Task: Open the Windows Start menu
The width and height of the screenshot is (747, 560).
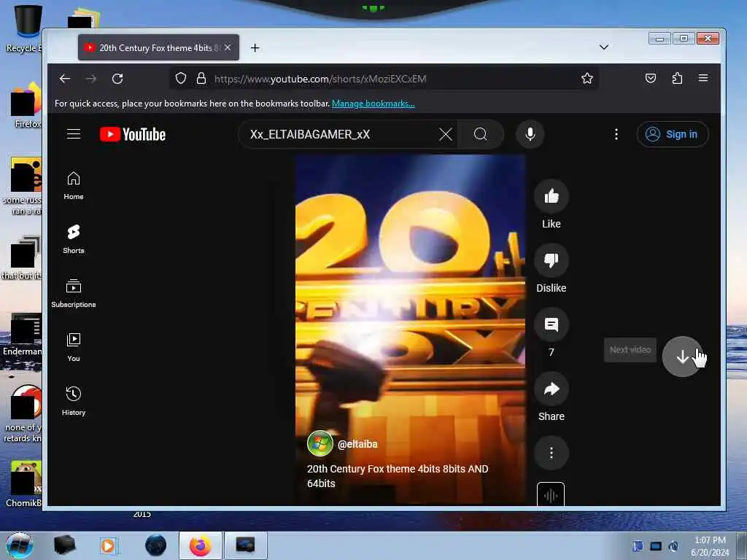Action: 20,545
